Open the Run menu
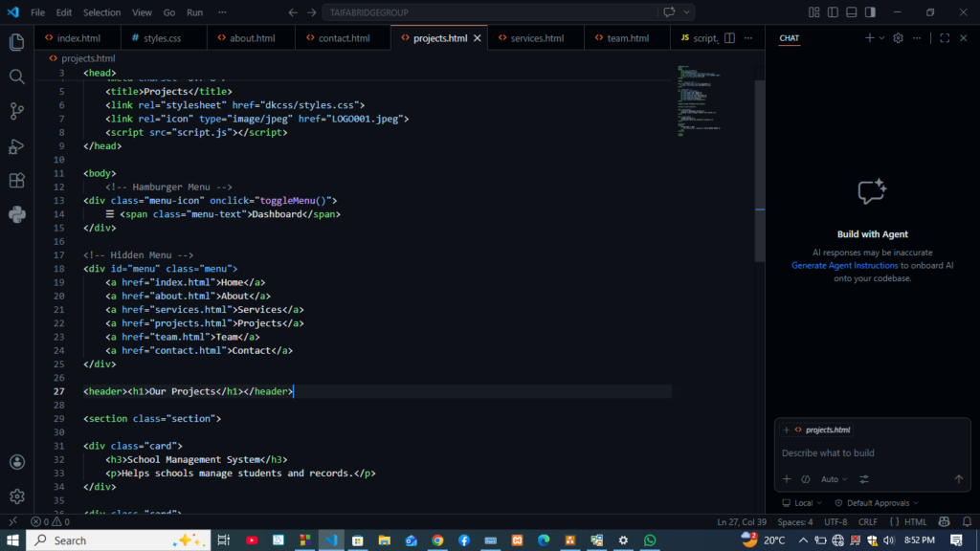Viewport: 980px width, 551px height. point(194,12)
